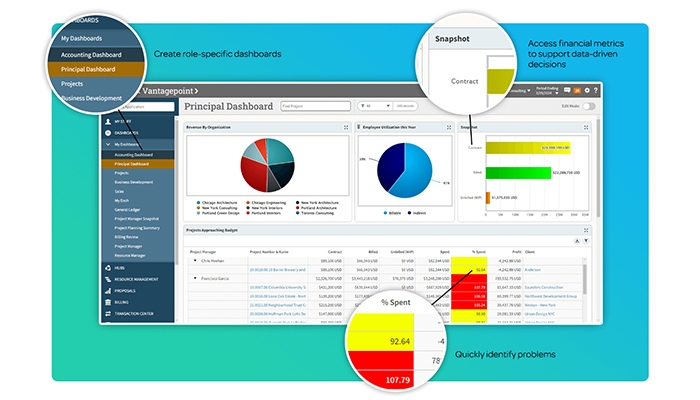
Task: Click the orange Unbilled WIP bar
Action: click(488, 197)
